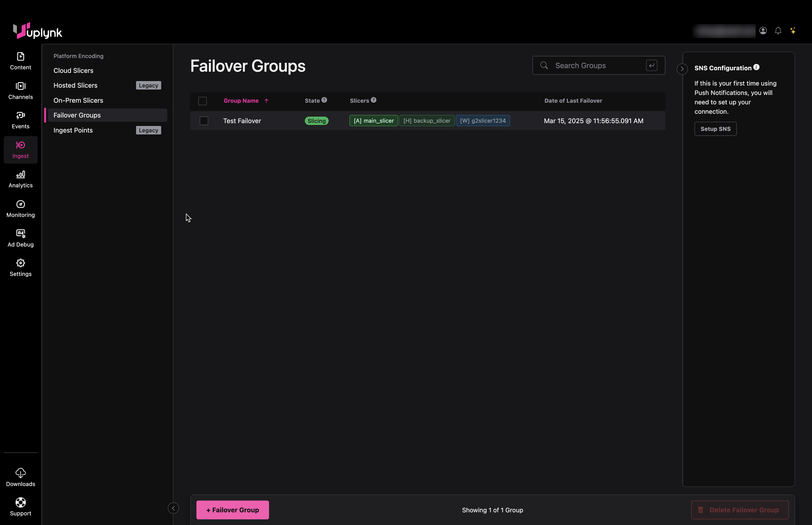
Task: Toggle the select-all groups checkbox
Action: tap(202, 101)
